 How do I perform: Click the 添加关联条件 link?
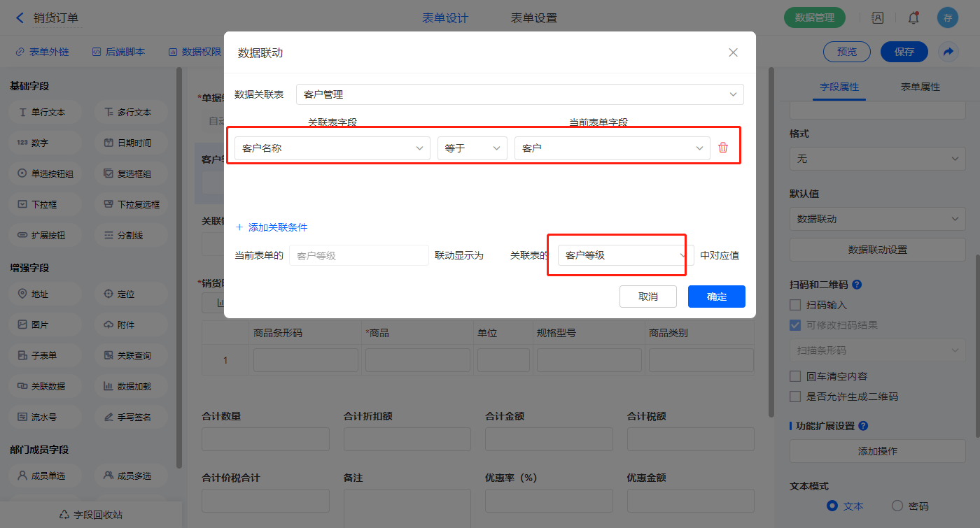[x=272, y=227]
